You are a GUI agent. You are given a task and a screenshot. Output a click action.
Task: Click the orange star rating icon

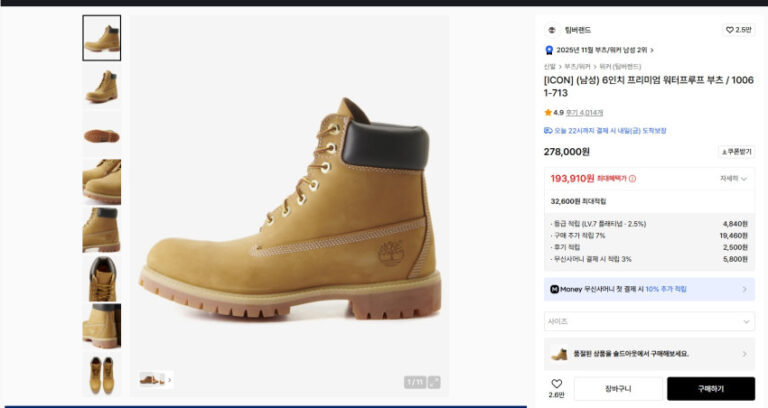pos(548,113)
